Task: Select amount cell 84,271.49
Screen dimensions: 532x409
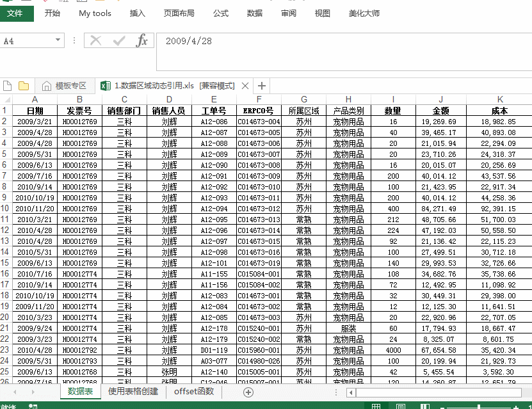Action: pos(440,209)
